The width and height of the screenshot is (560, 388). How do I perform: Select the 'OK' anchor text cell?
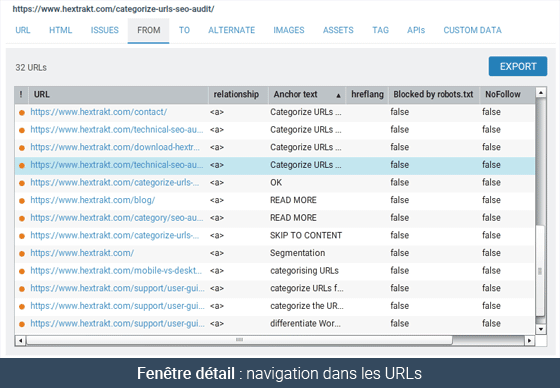coord(276,183)
